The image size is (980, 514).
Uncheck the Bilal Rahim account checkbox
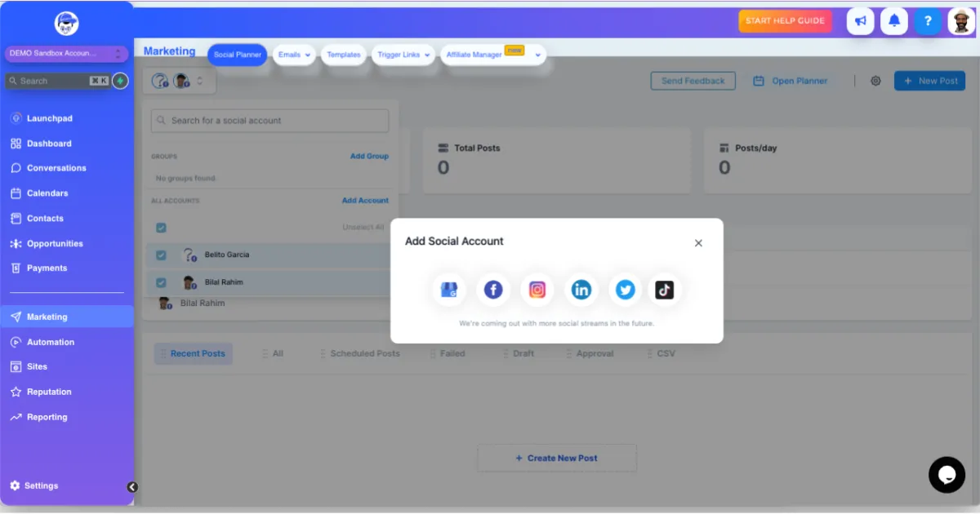161,282
